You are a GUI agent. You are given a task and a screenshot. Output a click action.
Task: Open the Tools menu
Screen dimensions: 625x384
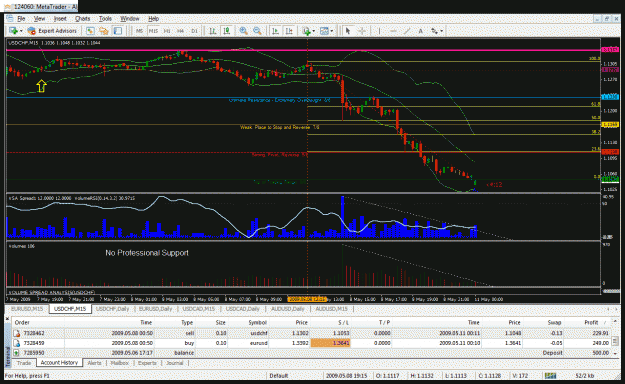(105, 18)
